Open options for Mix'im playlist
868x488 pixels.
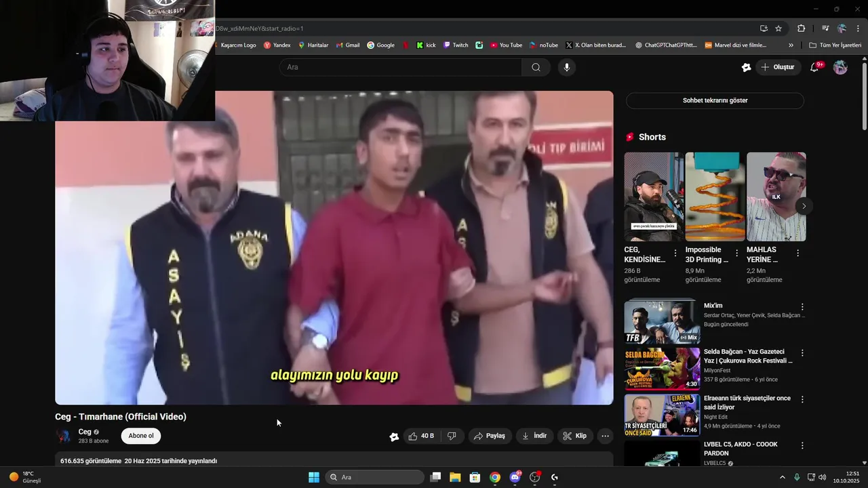[802, 307]
